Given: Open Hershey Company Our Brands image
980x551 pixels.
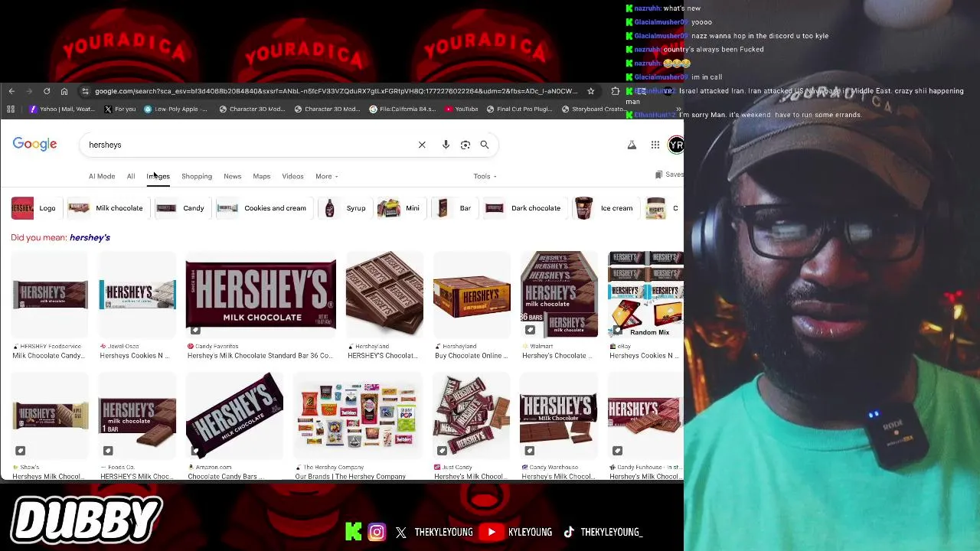Looking at the screenshot, I should click(x=356, y=416).
